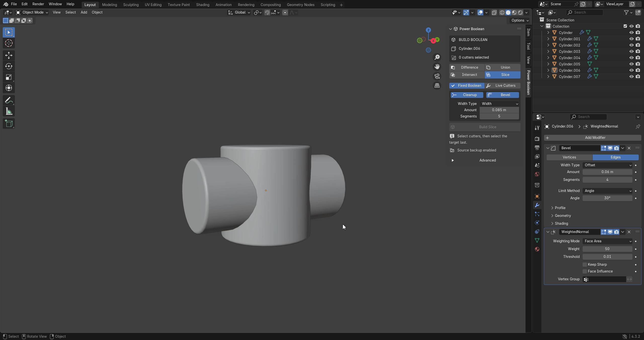The width and height of the screenshot is (644, 340).
Task: Switch to Geometry Nodes workspace tab
Action: [x=301, y=5]
